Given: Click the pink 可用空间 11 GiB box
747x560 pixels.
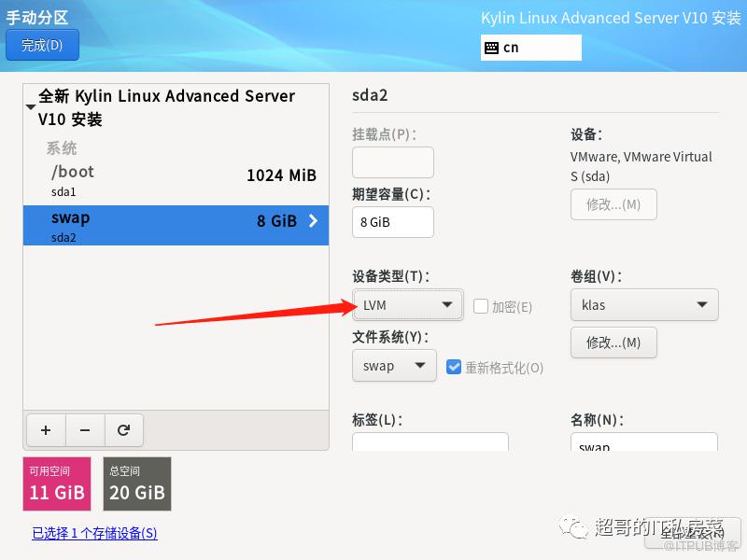Looking at the screenshot, I should [57, 483].
